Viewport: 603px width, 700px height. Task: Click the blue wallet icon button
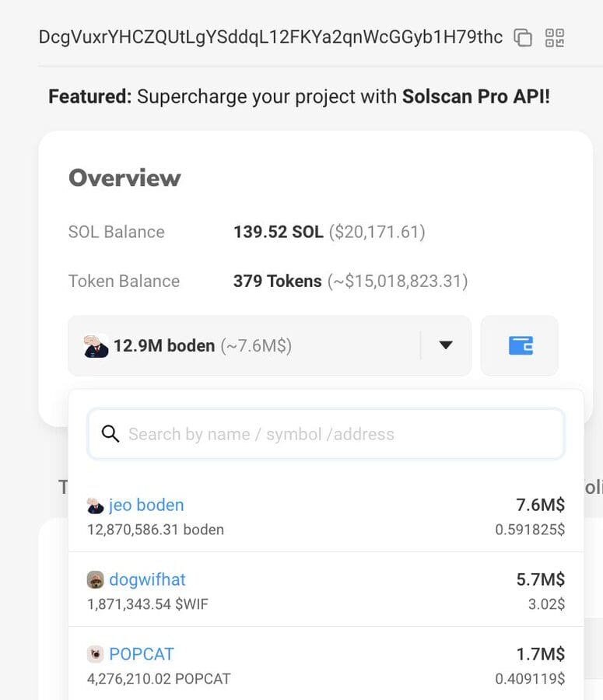pos(520,345)
